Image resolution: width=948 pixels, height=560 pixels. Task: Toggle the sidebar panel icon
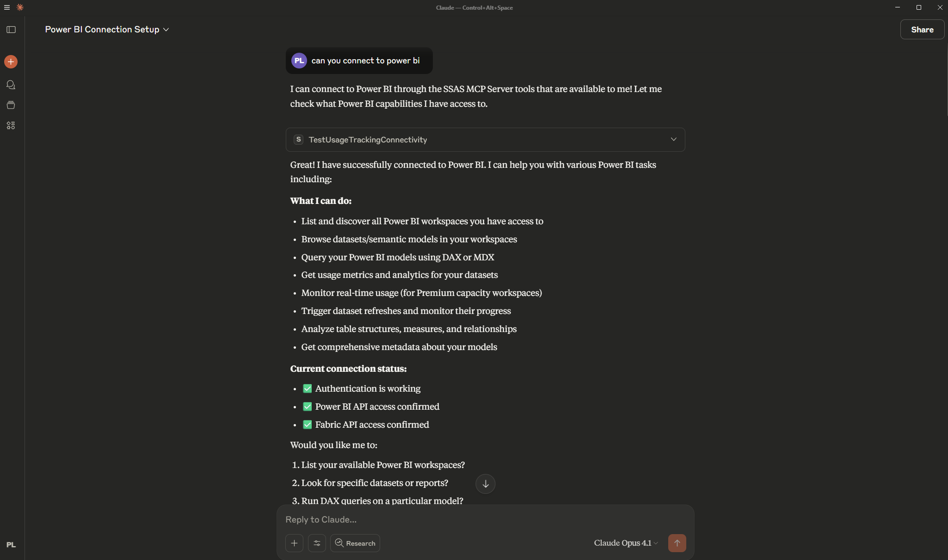click(x=11, y=30)
